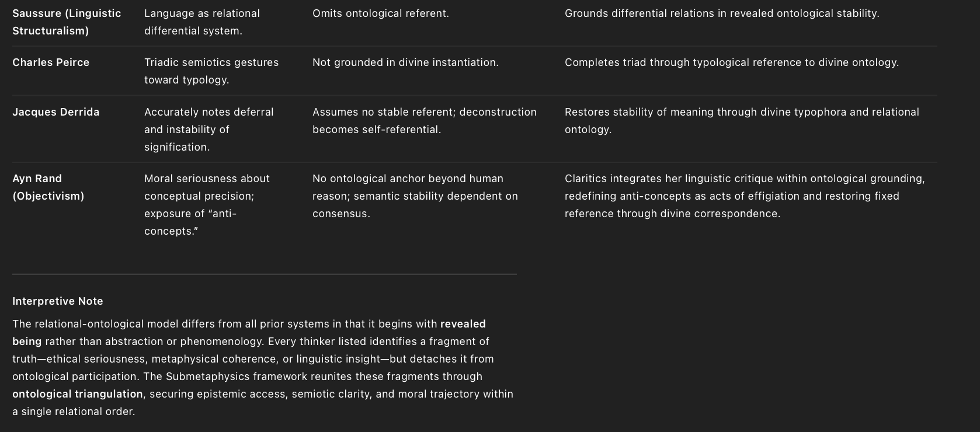Select the "Charles Peirce" row heading

pyautogui.click(x=51, y=62)
